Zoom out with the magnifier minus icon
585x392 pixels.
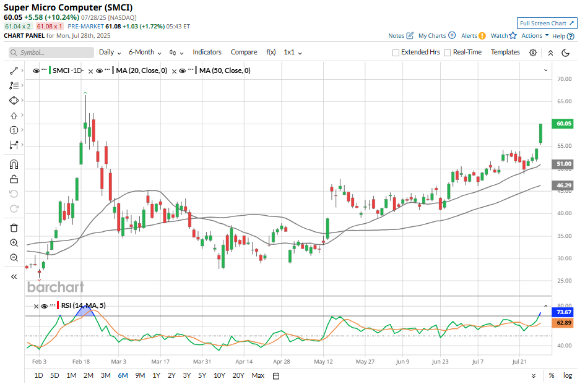pyautogui.click(x=14, y=258)
